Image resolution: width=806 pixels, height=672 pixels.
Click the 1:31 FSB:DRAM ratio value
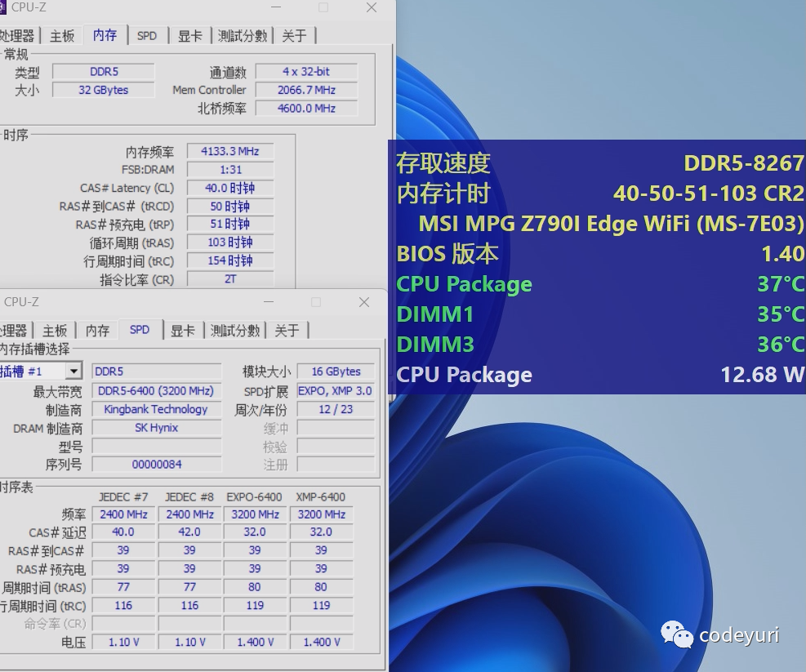[x=230, y=170]
